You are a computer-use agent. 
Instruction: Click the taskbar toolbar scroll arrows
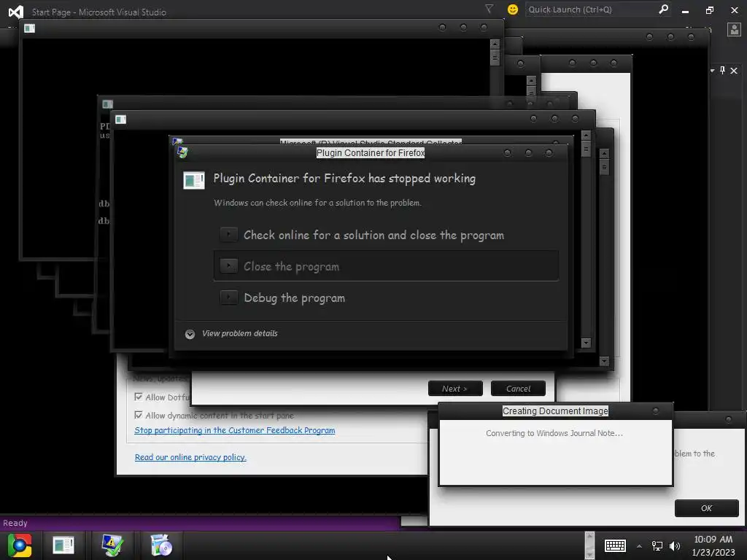coord(589,545)
